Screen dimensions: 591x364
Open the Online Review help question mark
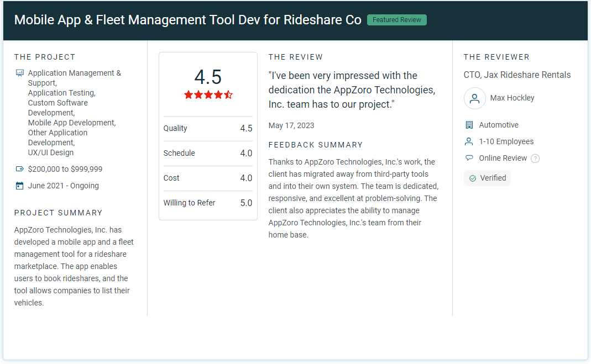[x=535, y=159]
